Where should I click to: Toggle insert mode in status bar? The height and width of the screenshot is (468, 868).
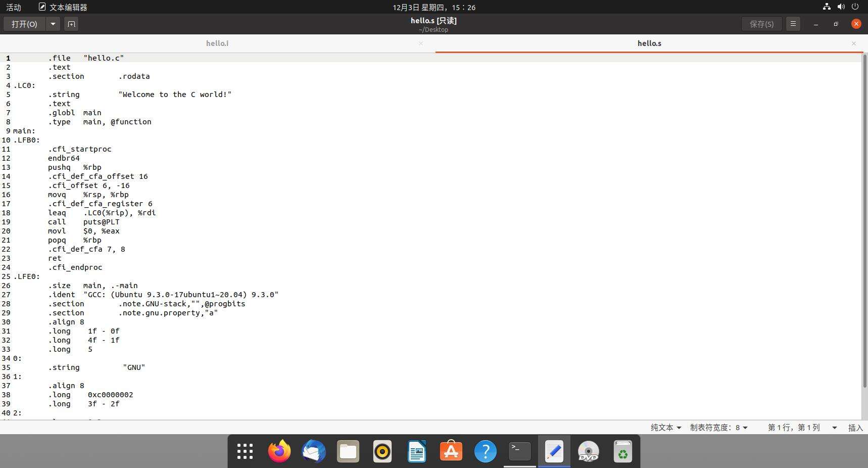pyautogui.click(x=855, y=428)
